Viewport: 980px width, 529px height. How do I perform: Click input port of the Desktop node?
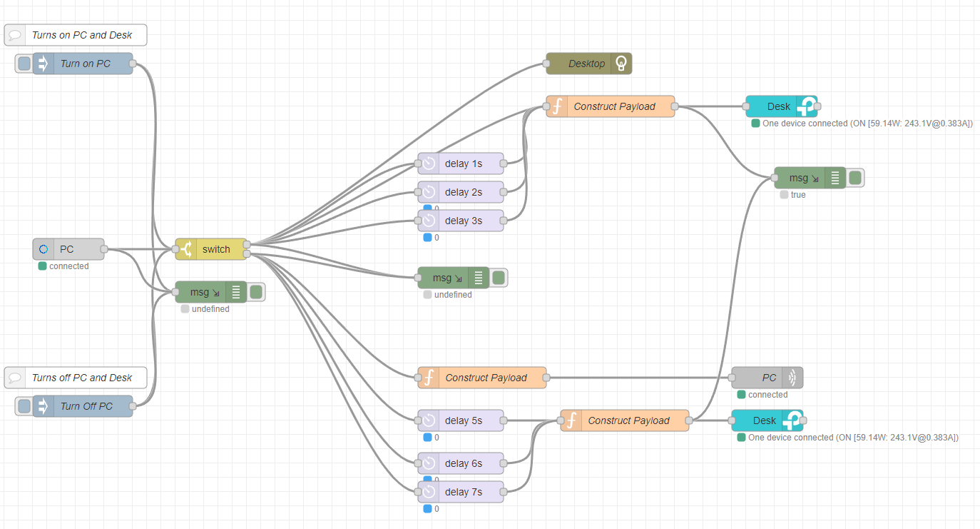[546, 64]
